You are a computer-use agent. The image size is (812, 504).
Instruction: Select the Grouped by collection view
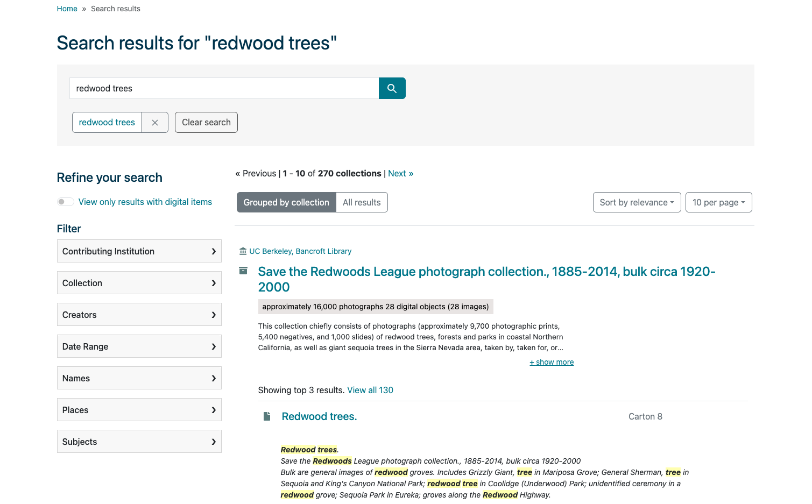coord(286,202)
